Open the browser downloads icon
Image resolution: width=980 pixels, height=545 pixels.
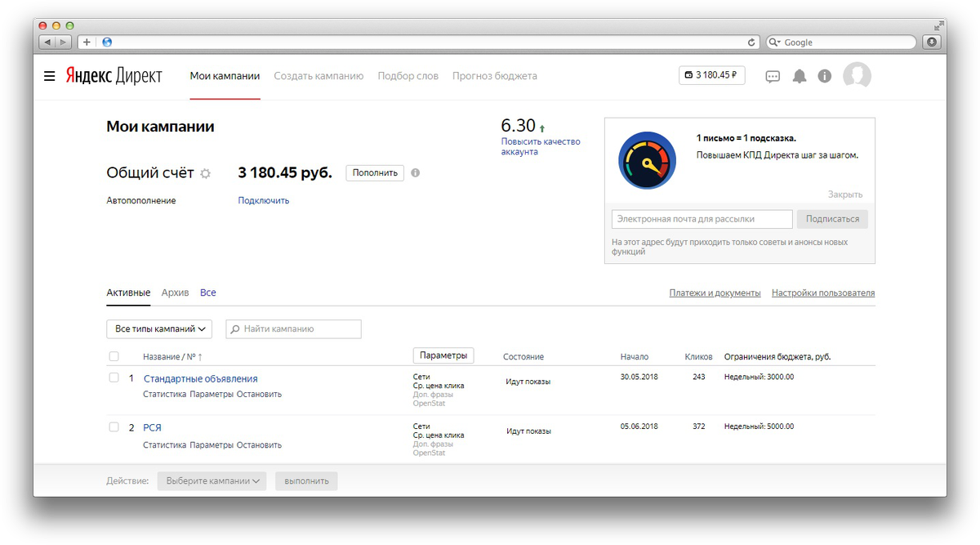pyautogui.click(x=932, y=42)
